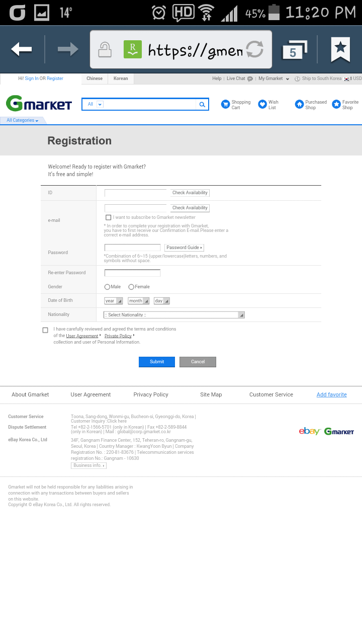The height and width of the screenshot is (644, 362).
Task: Reload the page with refresh icon
Action: pyautogui.click(x=255, y=49)
